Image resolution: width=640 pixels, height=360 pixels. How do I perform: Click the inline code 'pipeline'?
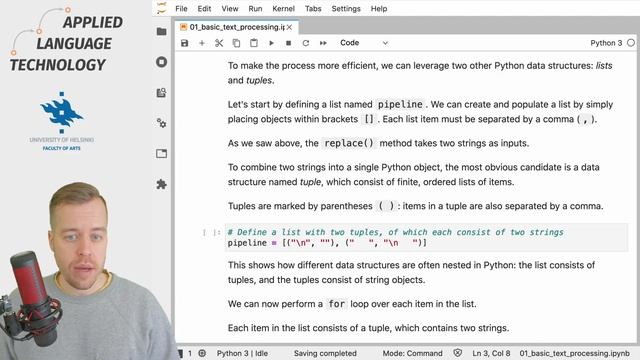tap(400, 104)
